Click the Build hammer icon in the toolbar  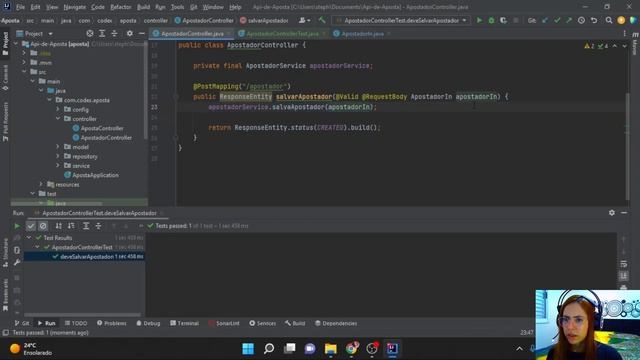click(x=322, y=20)
